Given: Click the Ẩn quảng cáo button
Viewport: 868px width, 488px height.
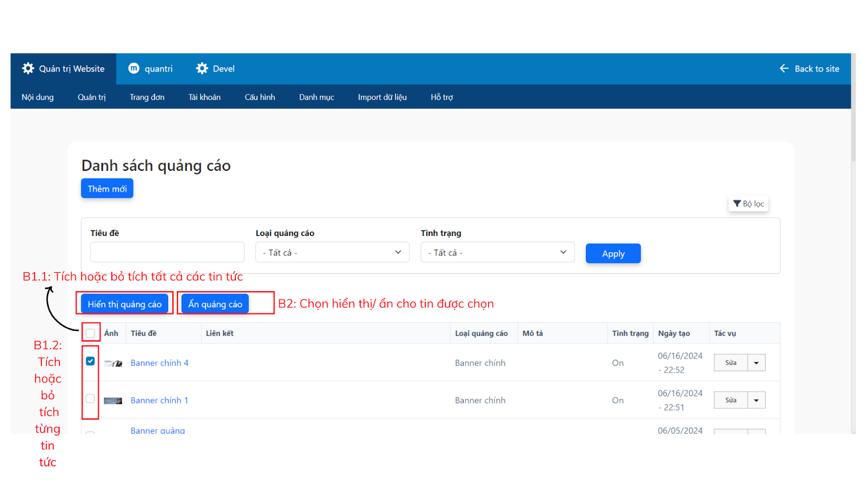Looking at the screenshot, I should (x=215, y=304).
